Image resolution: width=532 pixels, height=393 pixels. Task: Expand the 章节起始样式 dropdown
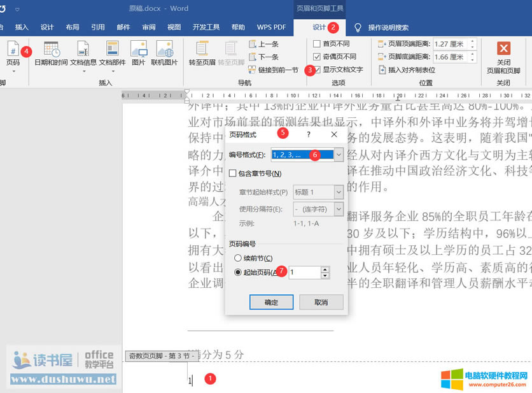coord(339,192)
